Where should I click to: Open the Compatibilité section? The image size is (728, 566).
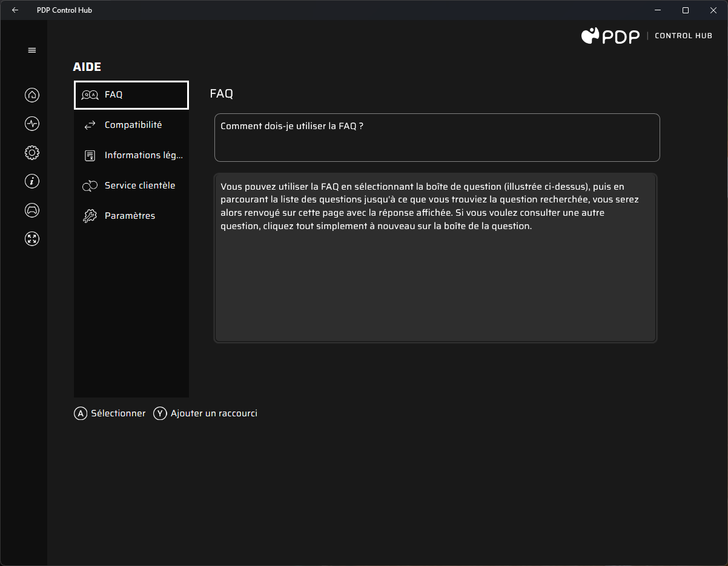[x=131, y=125]
